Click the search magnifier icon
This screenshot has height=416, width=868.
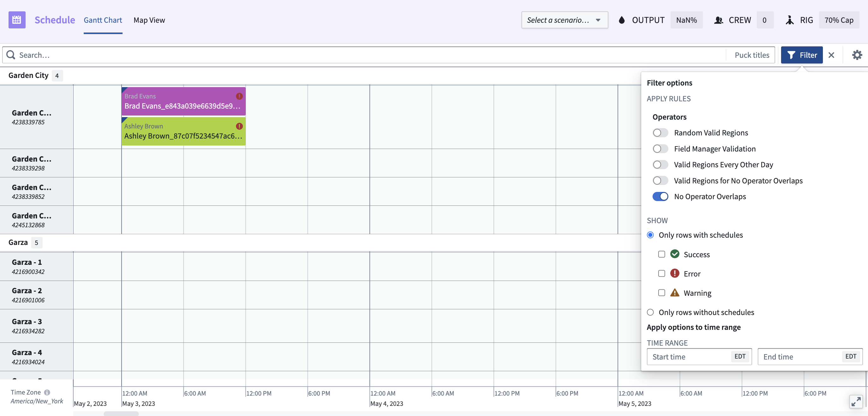pyautogui.click(x=11, y=55)
